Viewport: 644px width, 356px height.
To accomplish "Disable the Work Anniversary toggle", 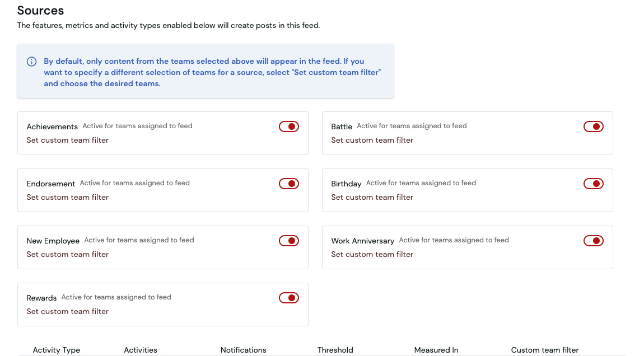I will click(594, 241).
